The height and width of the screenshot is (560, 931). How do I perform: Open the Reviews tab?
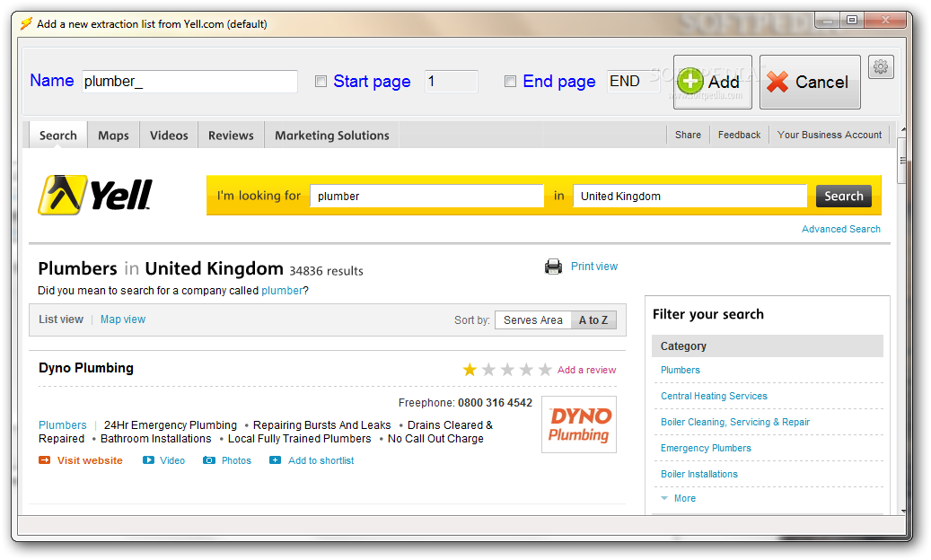(x=231, y=136)
